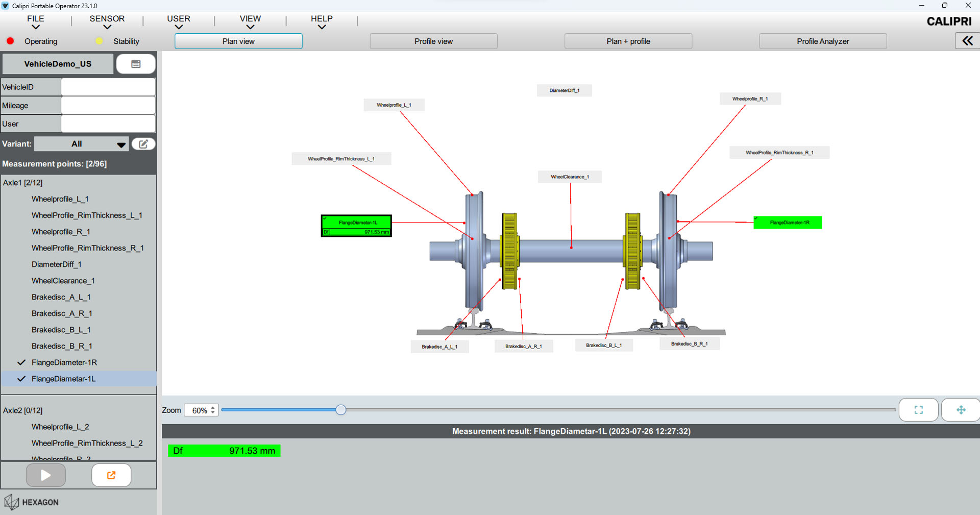The height and width of the screenshot is (515, 980).
Task: Collapse the side panel with double-arrow icon
Action: point(967,41)
